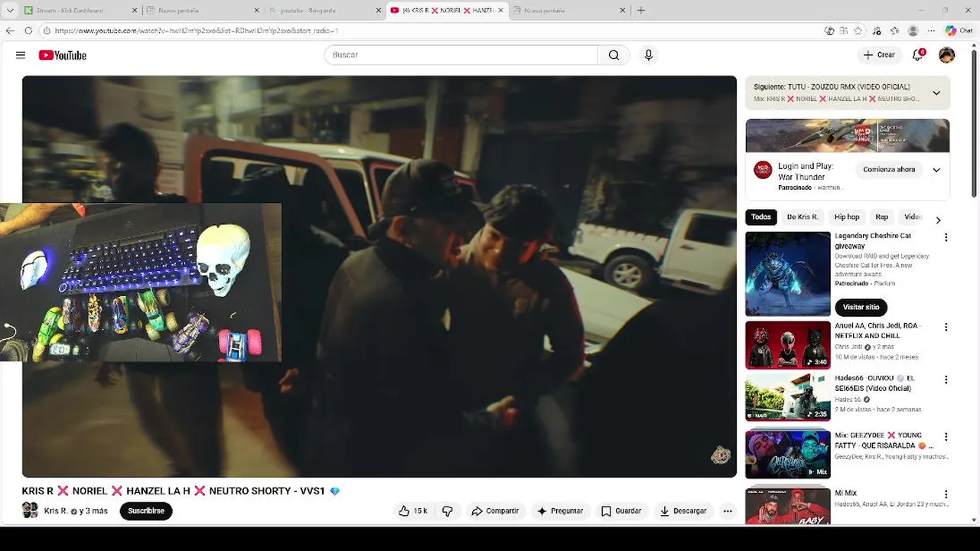This screenshot has height=551, width=980.
Task: Click the site info icon in address bar
Action: [x=47, y=31]
